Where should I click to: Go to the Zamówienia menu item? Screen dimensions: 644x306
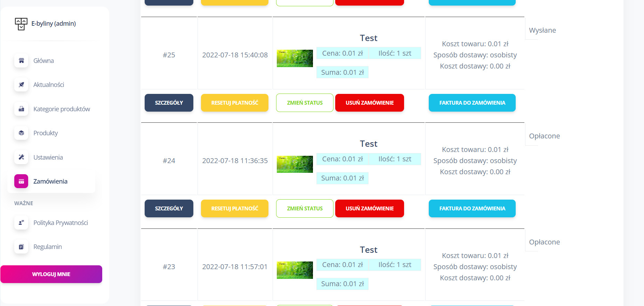[51, 181]
